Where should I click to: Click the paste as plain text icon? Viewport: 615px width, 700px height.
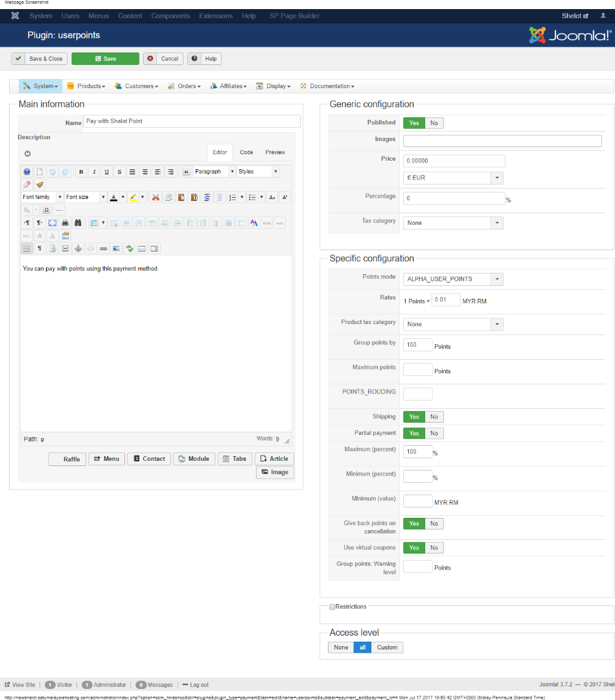(x=194, y=197)
